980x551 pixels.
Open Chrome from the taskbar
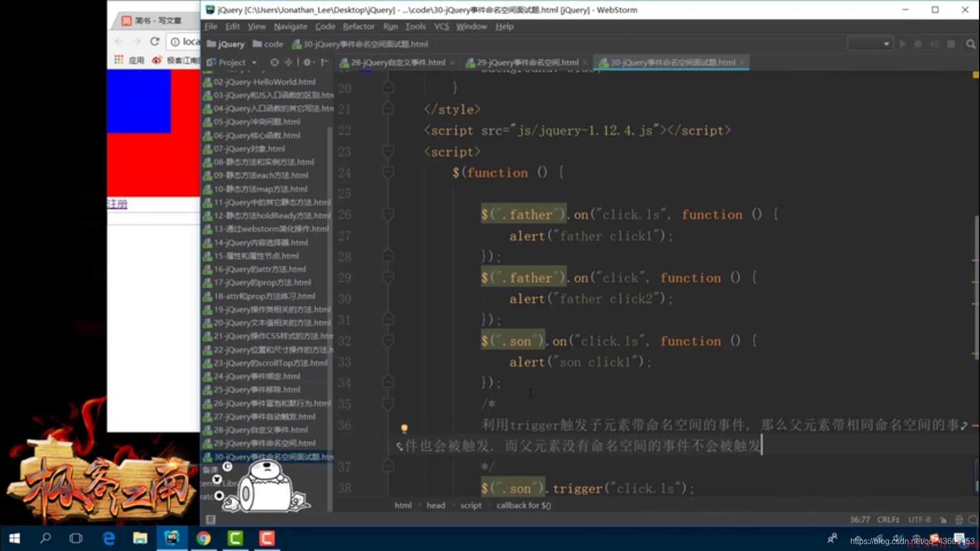(203, 538)
